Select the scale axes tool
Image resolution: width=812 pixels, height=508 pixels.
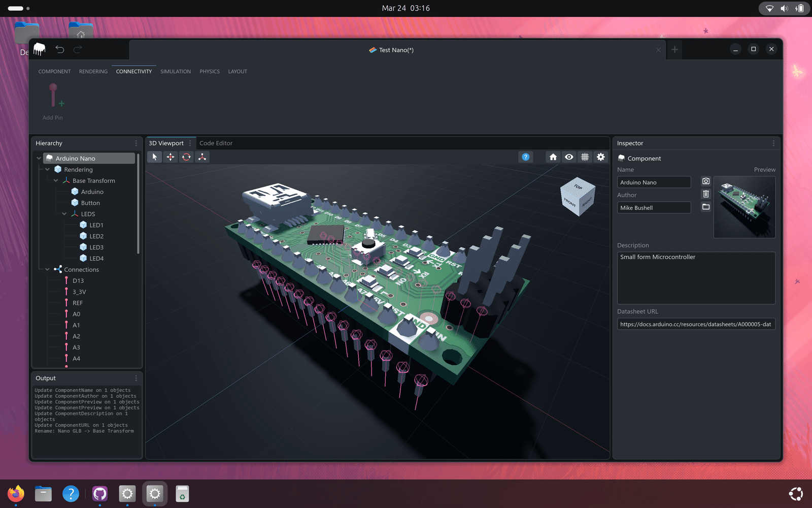pyautogui.click(x=202, y=157)
